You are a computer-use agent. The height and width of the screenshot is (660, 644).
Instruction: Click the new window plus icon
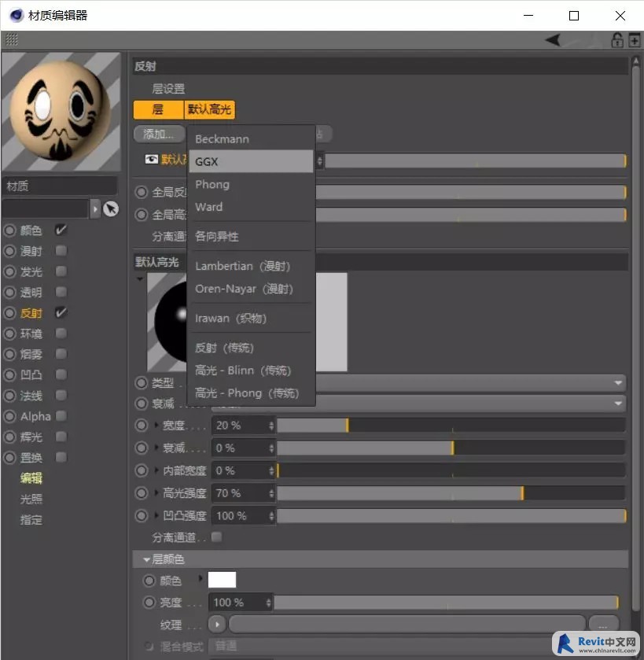click(635, 40)
